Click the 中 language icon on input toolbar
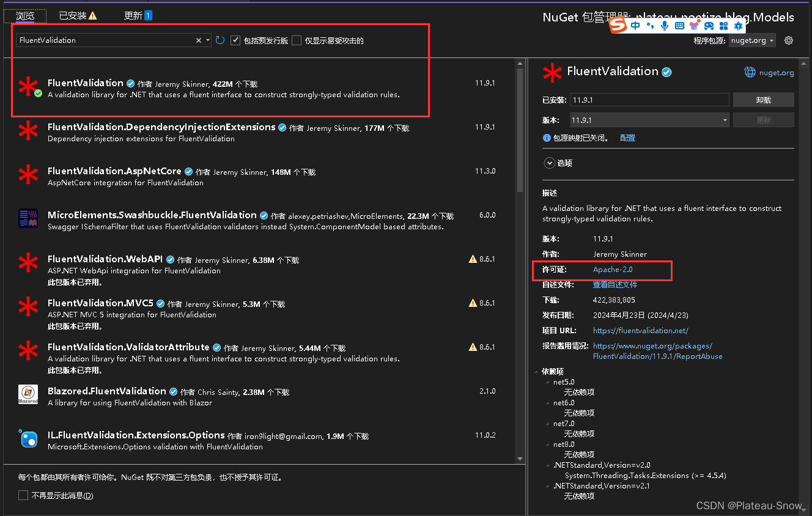This screenshot has height=516, width=812. pyautogui.click(x=635, y=26)
